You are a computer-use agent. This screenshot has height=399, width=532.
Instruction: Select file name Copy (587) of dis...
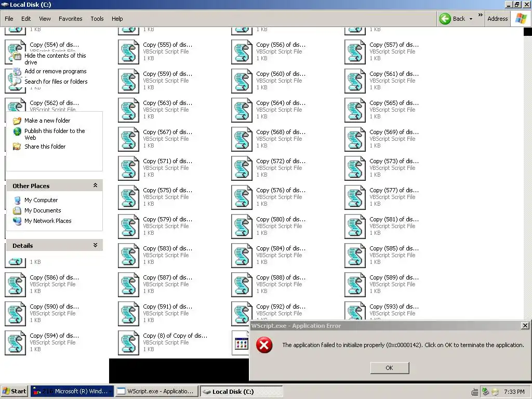click(167, 277)
